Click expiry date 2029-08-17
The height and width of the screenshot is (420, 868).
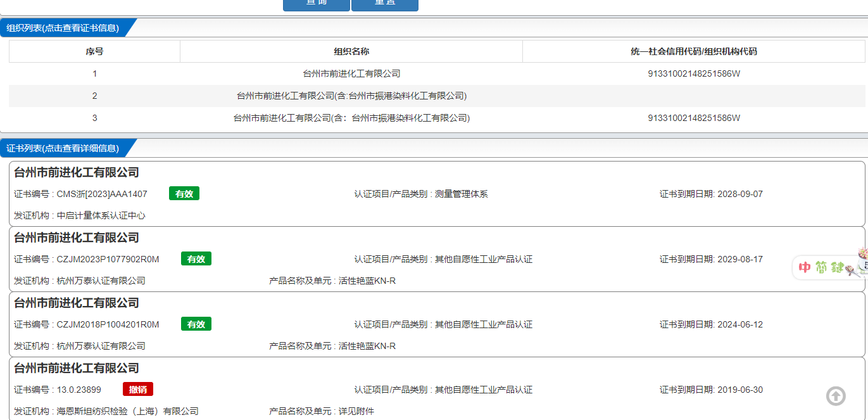(740, 259)
